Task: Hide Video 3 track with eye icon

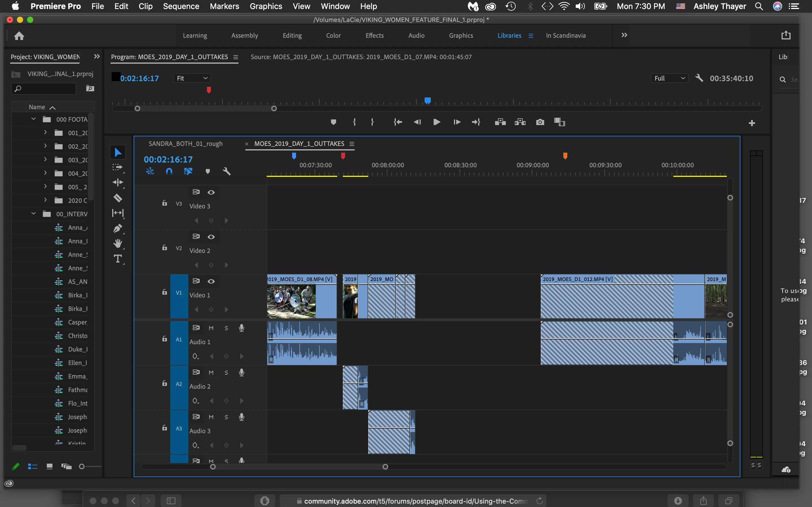Action: pyautogui.click(x=211, y=192)
